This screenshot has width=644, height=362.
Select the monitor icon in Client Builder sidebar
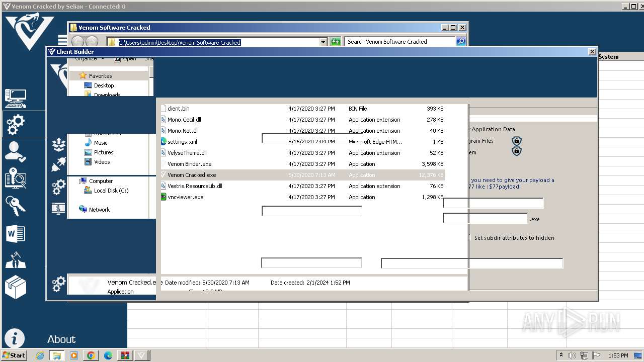pyautogui.click(x=59, y=208)
